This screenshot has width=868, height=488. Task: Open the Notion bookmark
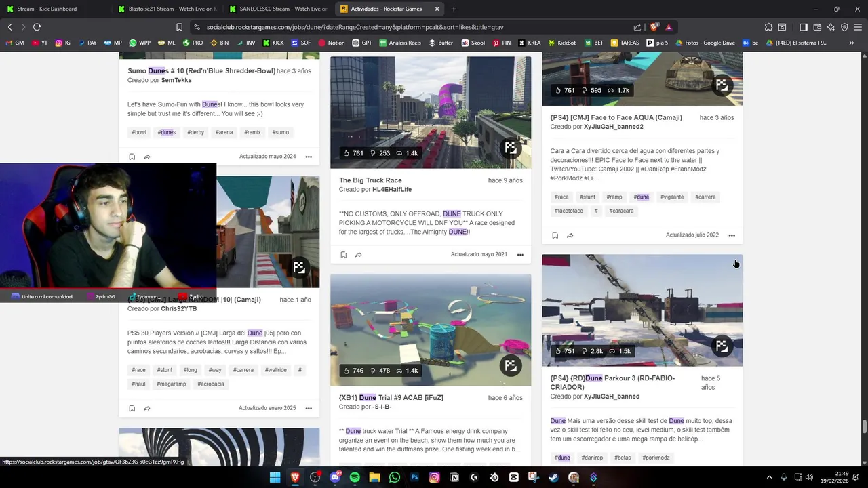click(331, 43)
